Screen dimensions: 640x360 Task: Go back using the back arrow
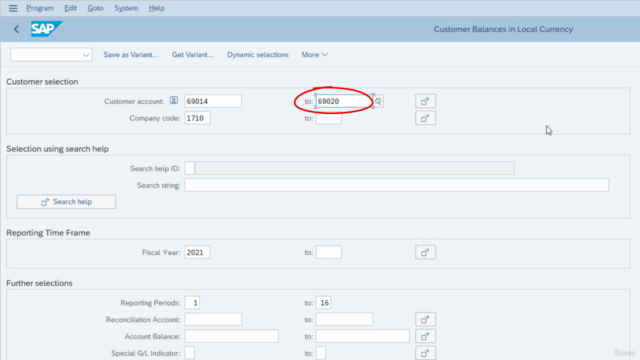click(16, 29)
